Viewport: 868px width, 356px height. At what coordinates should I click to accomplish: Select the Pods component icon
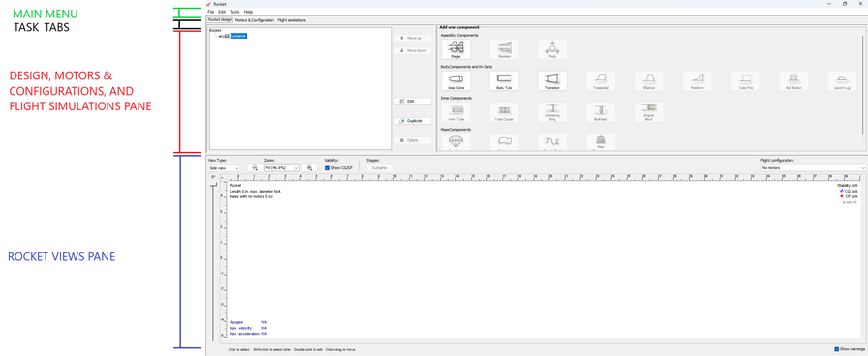[552, 49]
